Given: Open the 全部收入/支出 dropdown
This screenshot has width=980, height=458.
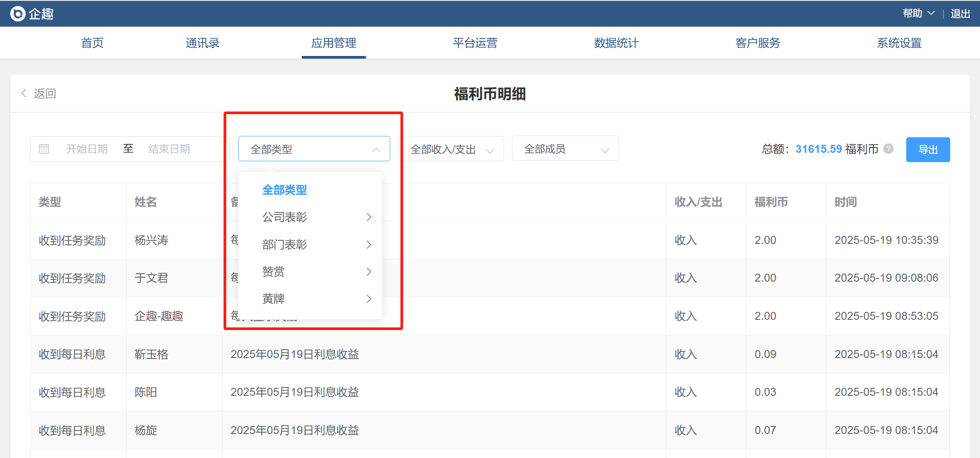Looking at the screenshot, I should [x=452, y=149].
